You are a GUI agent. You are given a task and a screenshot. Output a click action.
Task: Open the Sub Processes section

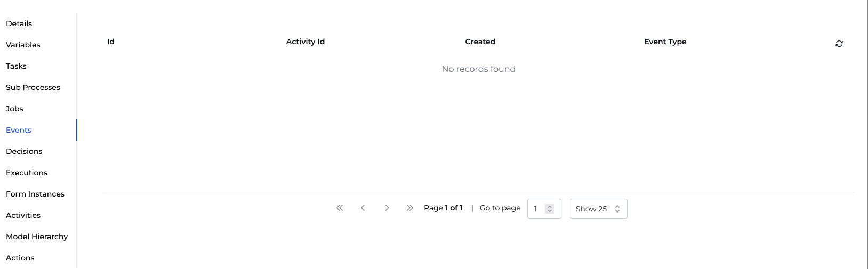[x=33, y=87]
